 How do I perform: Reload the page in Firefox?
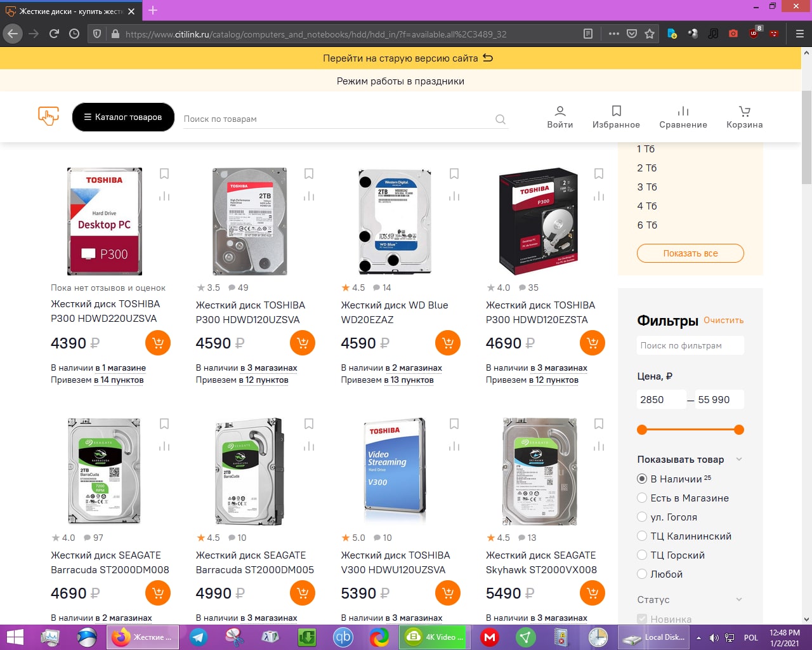tap(54, 34)
